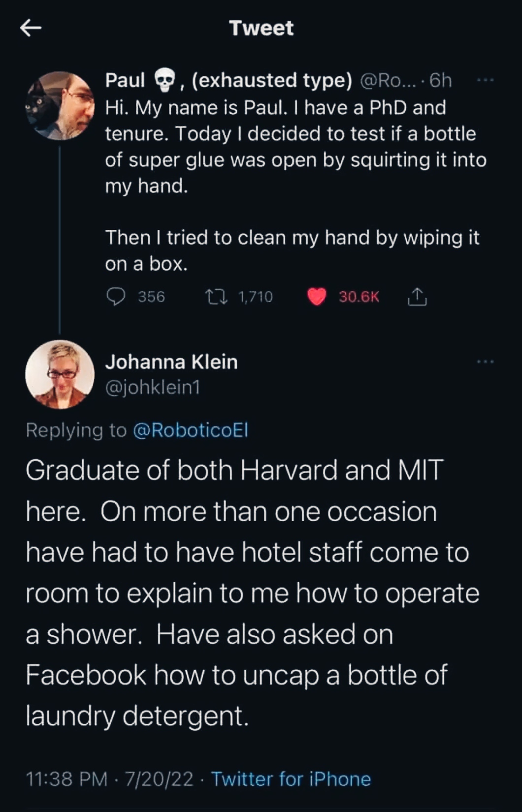522x812 pixels.
Task: Open more options on Johanna Klein's reply
Action: click(x=485, y=362)
